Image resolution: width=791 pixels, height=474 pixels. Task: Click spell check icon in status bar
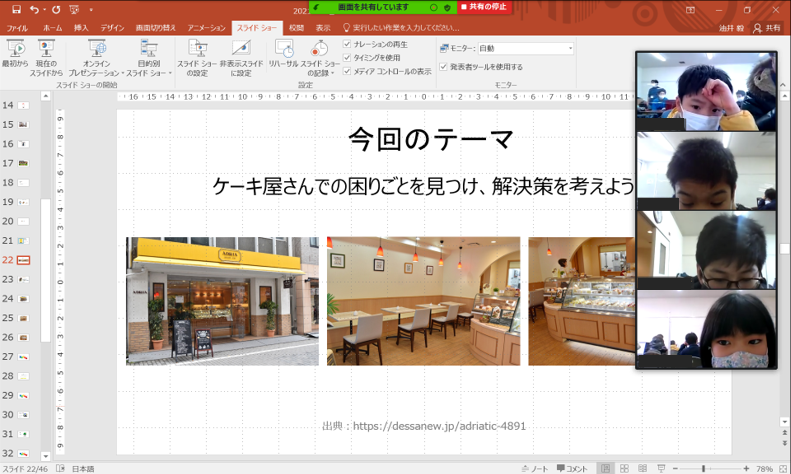[60, 468]
